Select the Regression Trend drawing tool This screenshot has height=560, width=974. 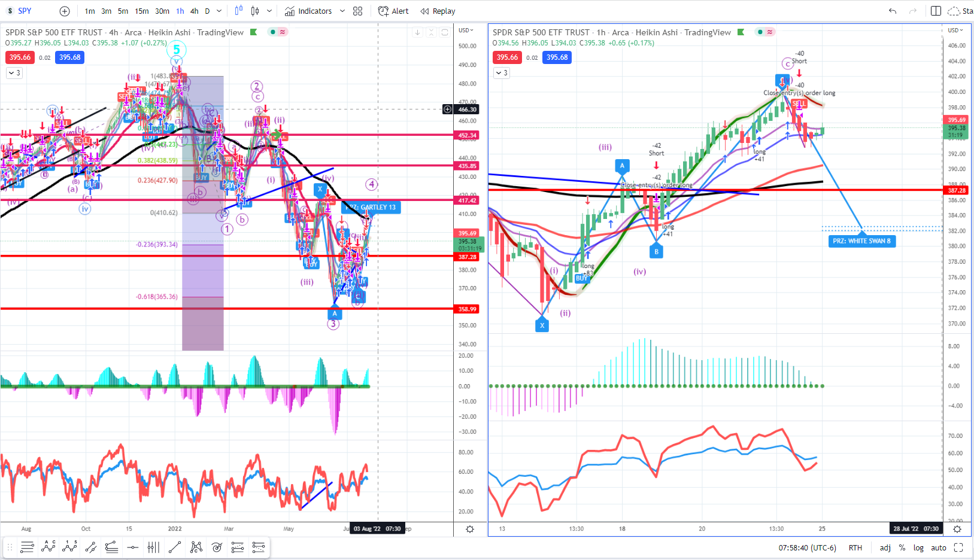tap(111, 547)
